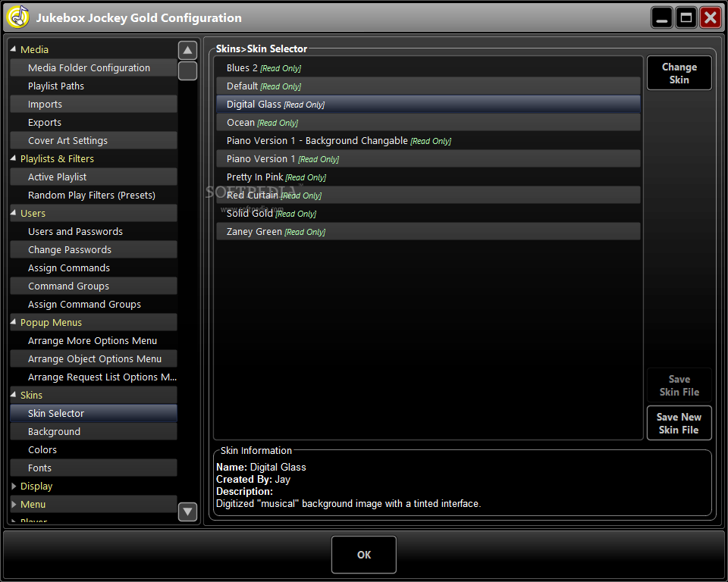Open Users and Passwords page

(x=93, y=232)
